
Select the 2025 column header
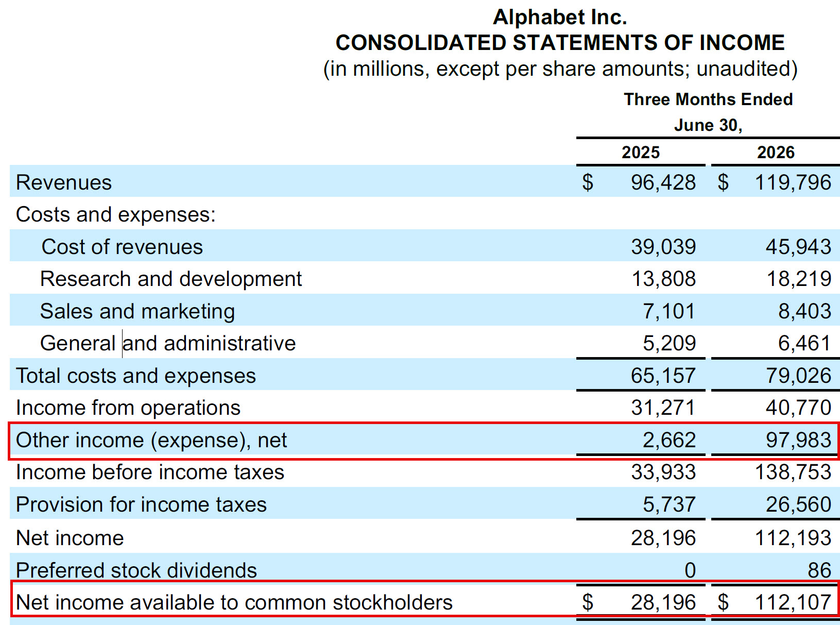point(640,153)
